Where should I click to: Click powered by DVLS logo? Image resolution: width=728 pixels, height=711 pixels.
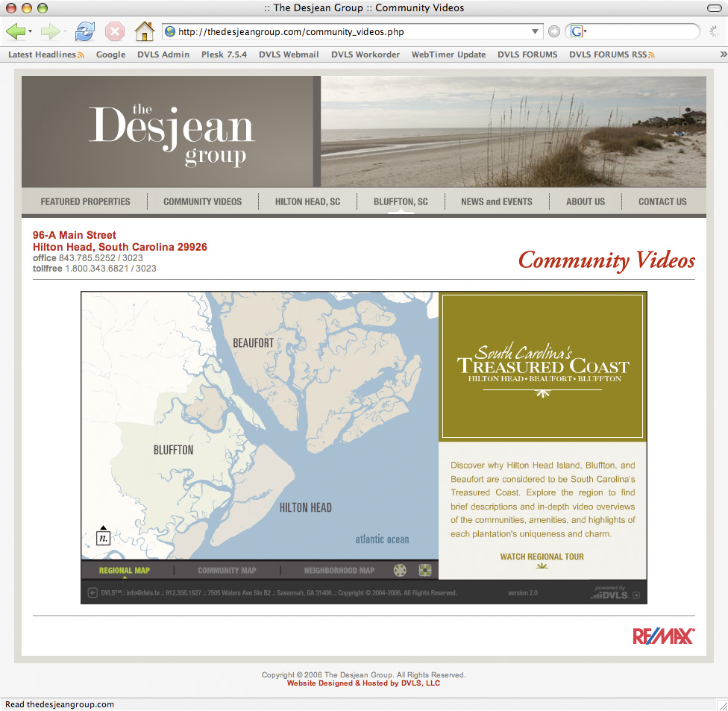coord(609,592)
